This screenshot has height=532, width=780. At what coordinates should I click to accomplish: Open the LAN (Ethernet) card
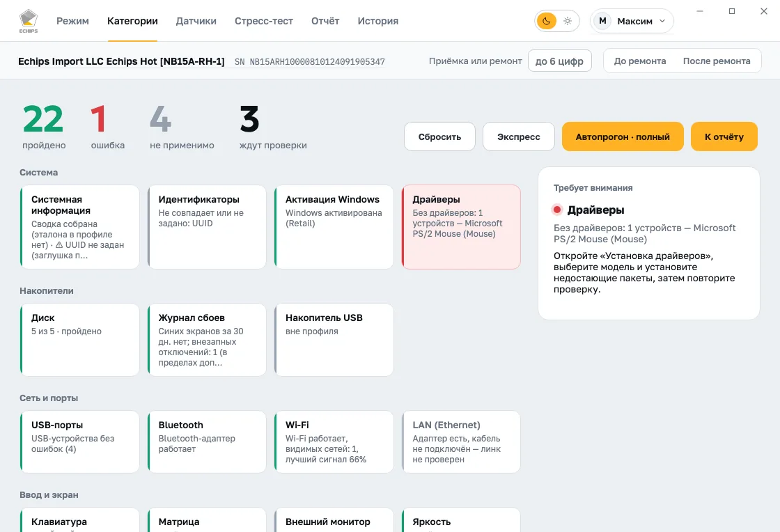pyautogui.click(x=461, y=441)
